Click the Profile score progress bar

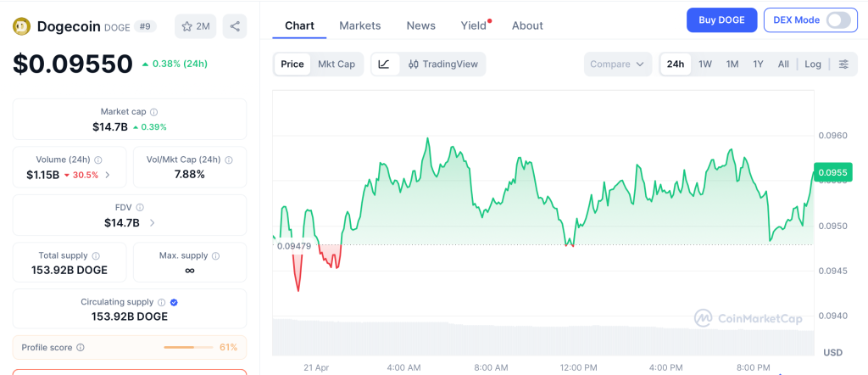click(x=189, y=347)
